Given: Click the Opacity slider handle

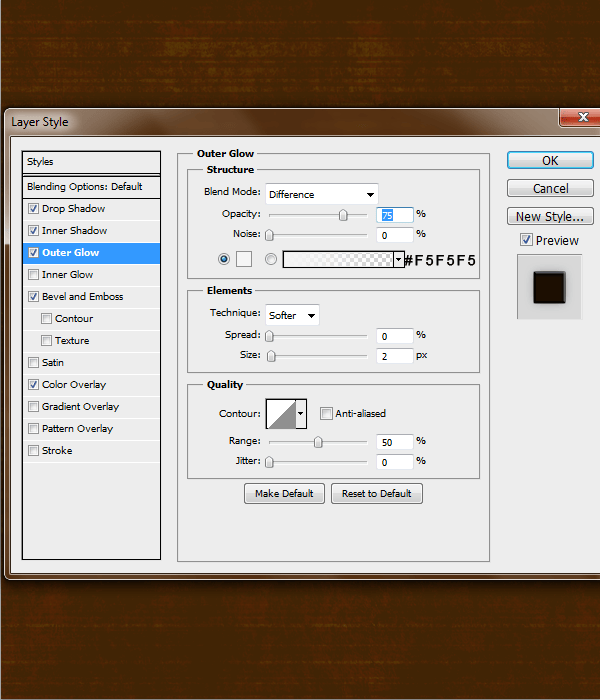Looking at the screenshot, I should (x=343, y=215).
